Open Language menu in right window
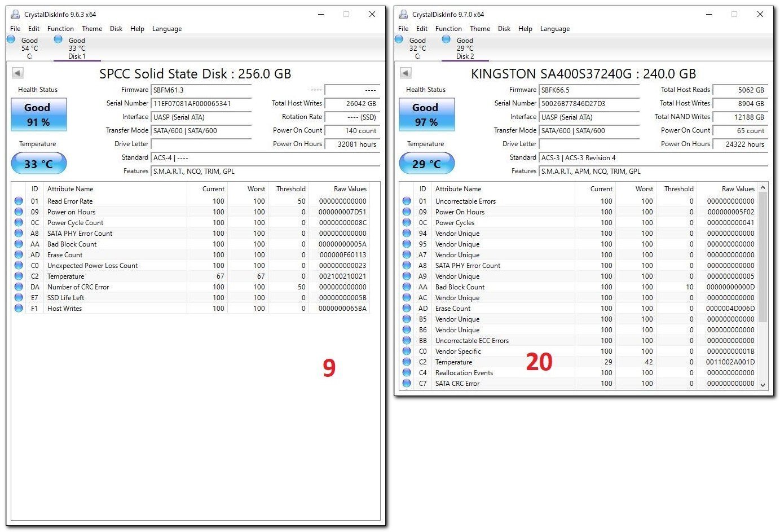Screen dimensions: 780x532 [x=555, y=29]
